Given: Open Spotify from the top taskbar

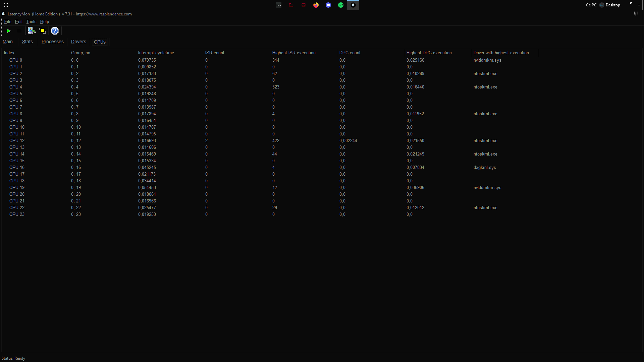Looking at the screenshot, I should click(x=341, y=5).
